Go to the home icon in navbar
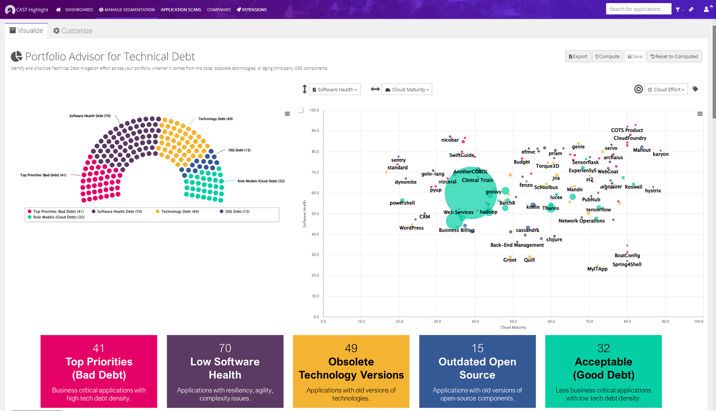 pyautogui.click(x=58, y=9)
